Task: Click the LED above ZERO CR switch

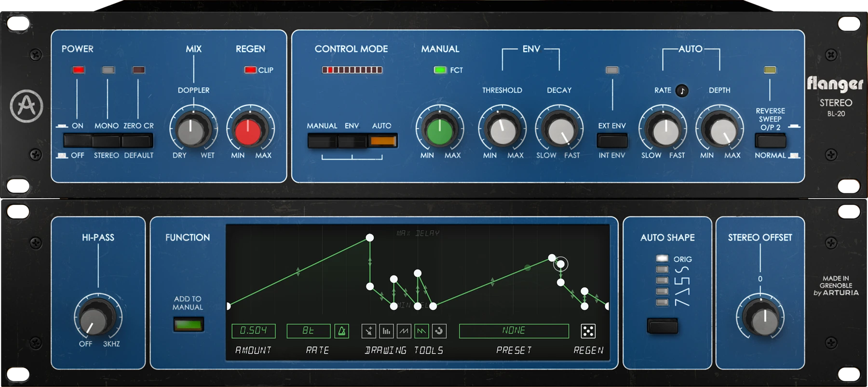Action: pyautogui.click(x=139, y=70)
